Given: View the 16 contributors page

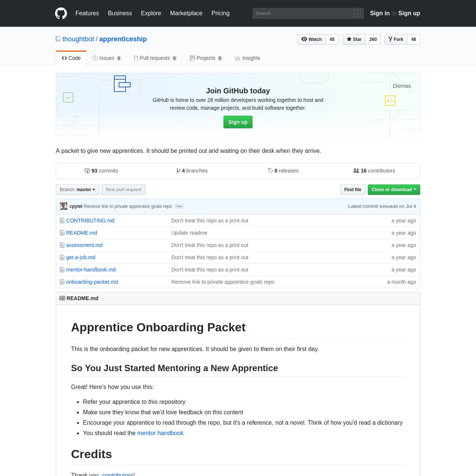Looking at the screenshot, I should pyautogui.click(x=374, y=171).
